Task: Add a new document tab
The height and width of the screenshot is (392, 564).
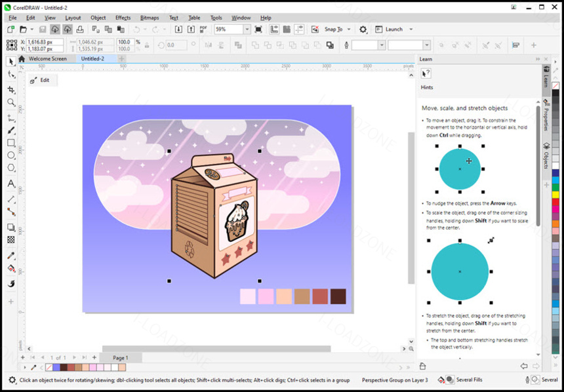Action: pos(121,58)
